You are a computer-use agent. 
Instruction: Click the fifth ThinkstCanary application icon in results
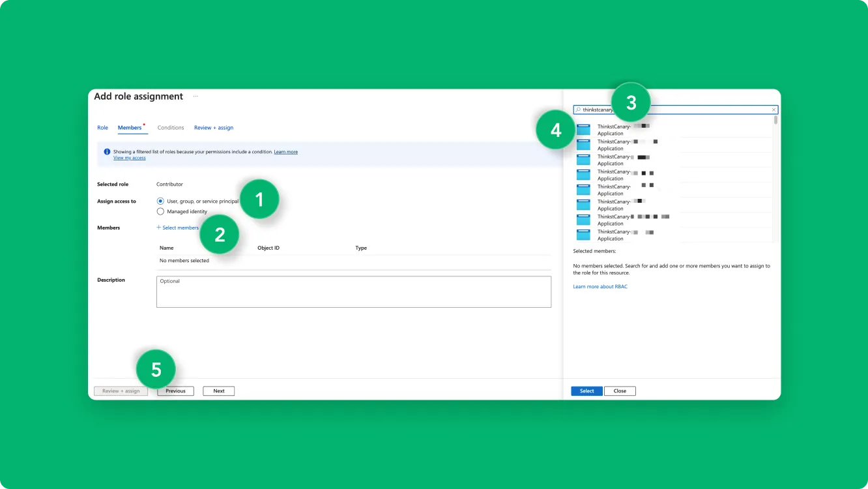pyautogui.click(x=583, y=190)
